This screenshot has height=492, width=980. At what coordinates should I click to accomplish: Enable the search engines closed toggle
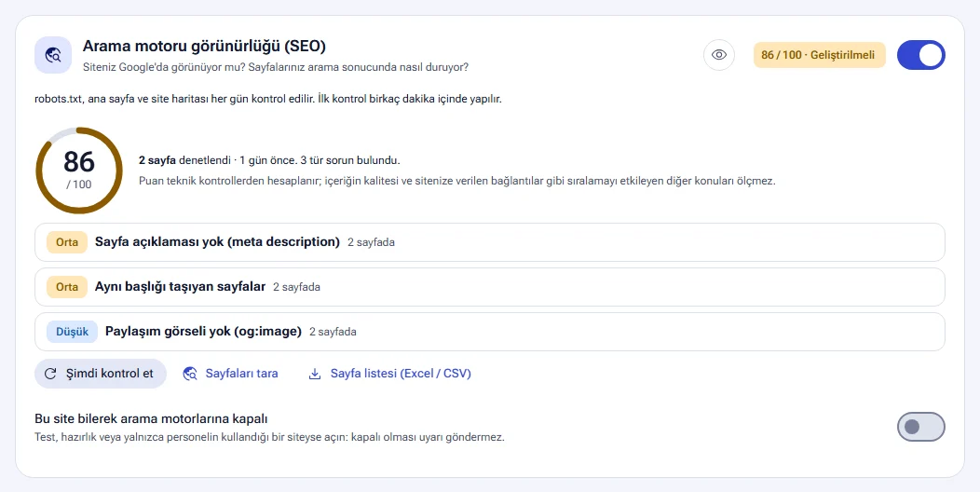point(920,427)
